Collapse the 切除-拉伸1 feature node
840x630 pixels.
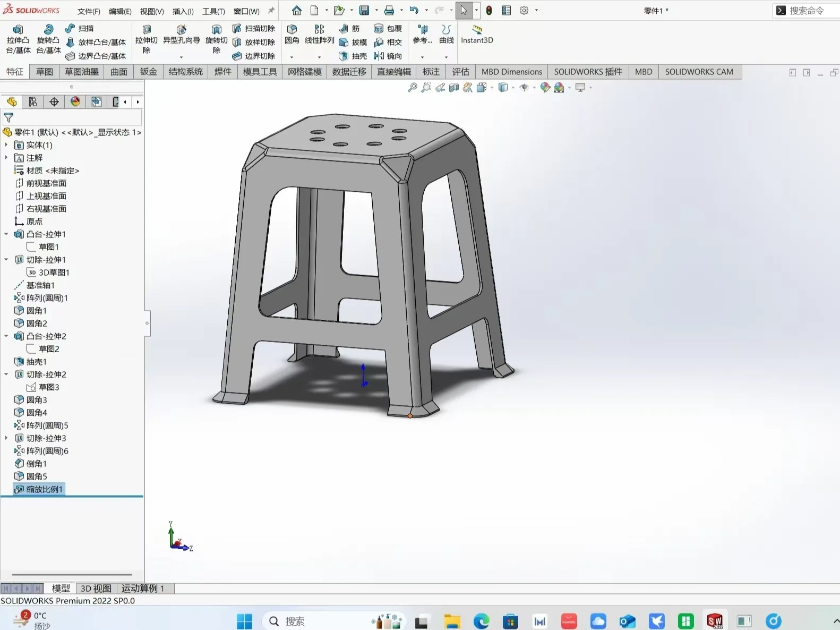[x=6, y=259]
